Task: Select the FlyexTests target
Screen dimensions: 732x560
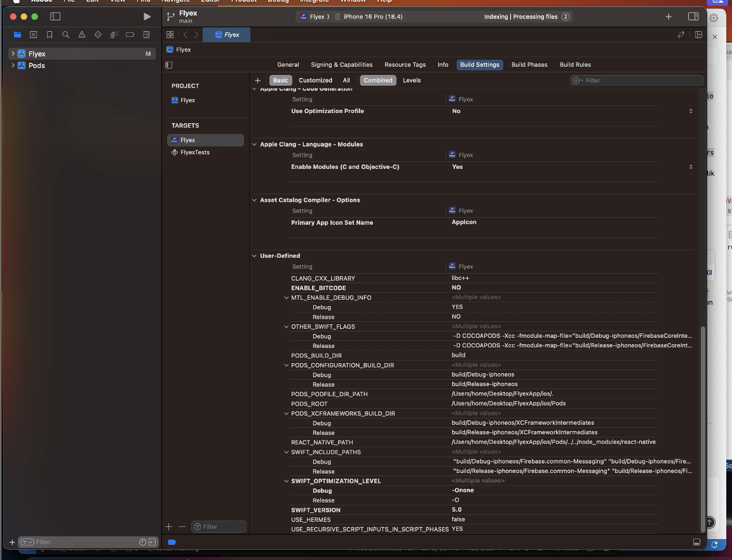Action: point(194,152)
